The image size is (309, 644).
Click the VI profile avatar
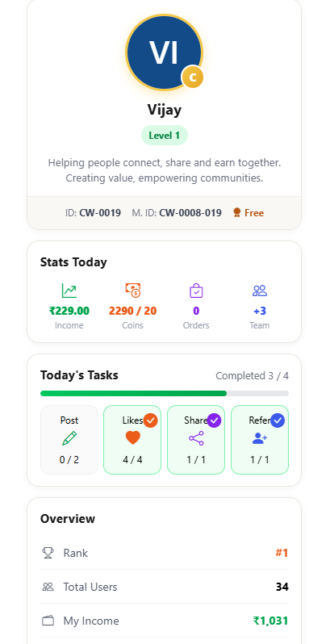164,52
